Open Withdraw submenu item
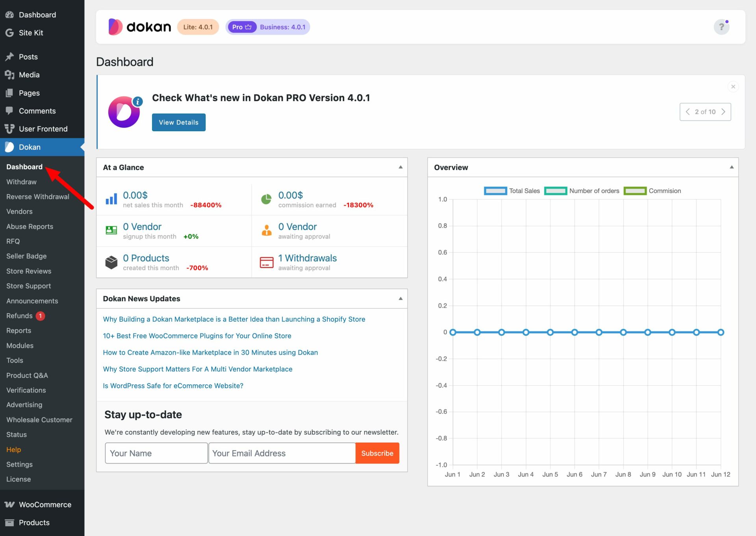 click(21, 182)
